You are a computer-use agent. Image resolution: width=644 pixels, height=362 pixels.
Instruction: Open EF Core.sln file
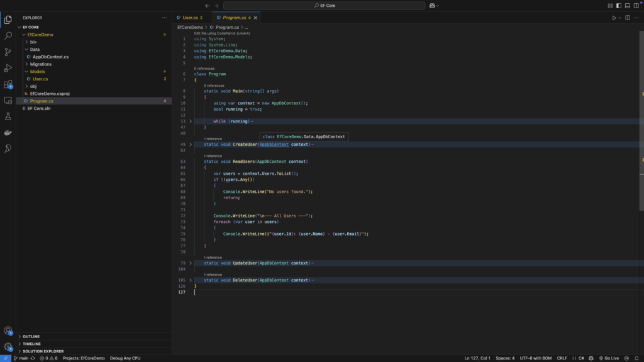39,108
